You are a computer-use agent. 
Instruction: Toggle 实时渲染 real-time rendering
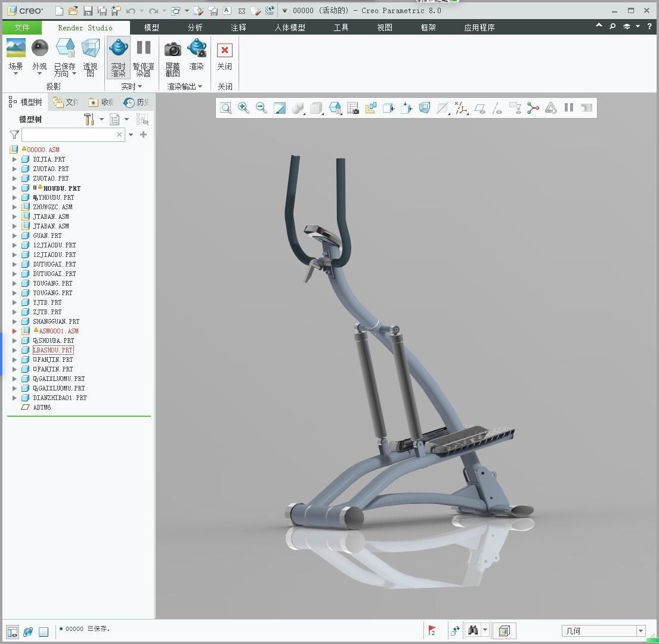click(118, 57)
